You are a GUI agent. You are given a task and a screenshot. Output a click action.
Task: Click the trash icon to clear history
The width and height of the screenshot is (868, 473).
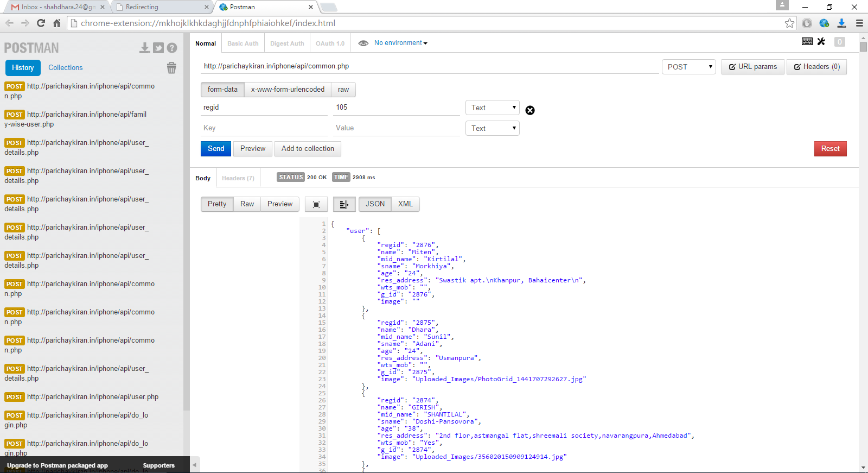tap(171, 68)
